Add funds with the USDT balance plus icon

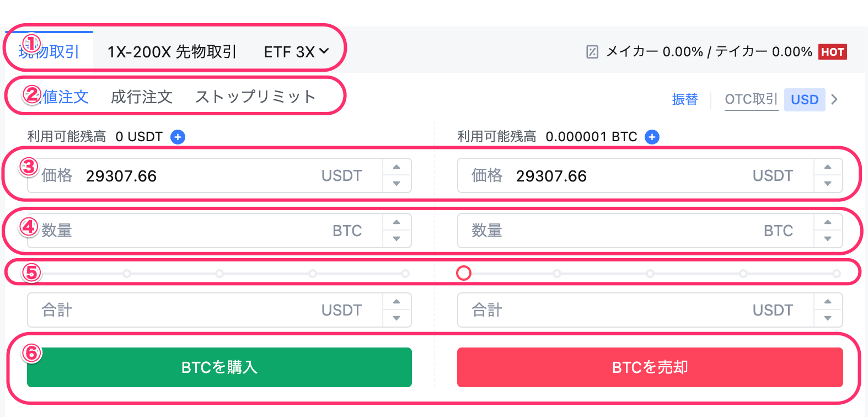178,137
